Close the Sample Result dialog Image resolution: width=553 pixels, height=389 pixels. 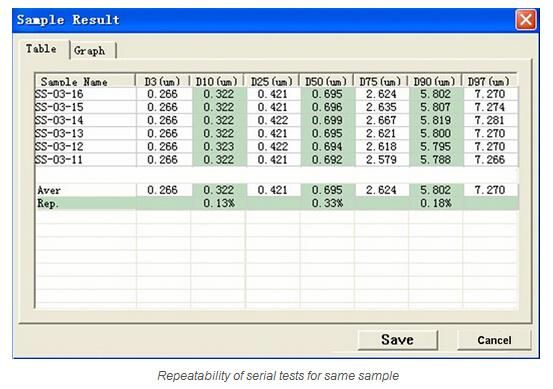pyautogui.click(x=525, y=20)
